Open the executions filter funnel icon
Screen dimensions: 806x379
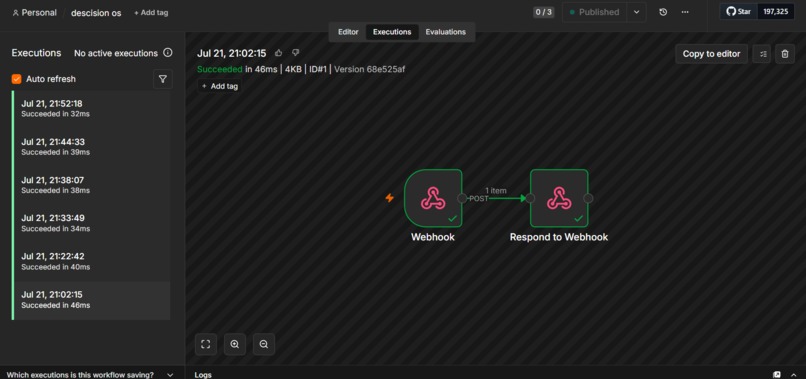163,79
